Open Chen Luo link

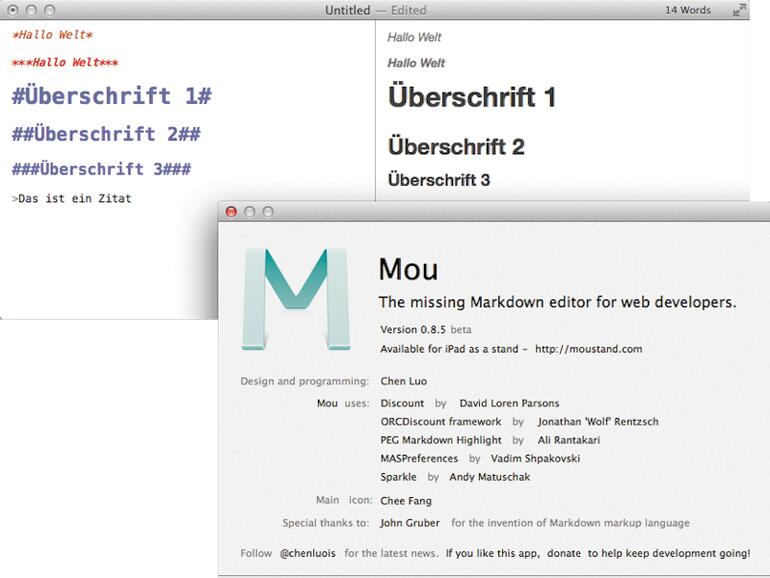pyautogui.click(x=403, y=381)
